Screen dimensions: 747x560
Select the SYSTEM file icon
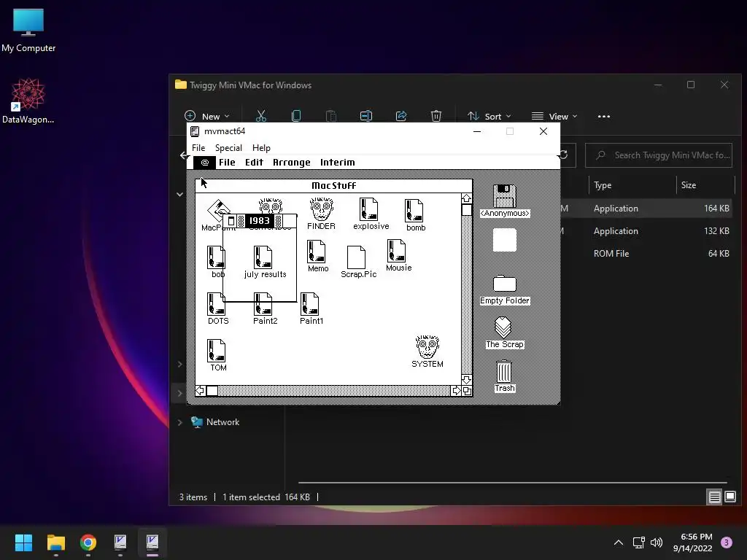(x=427, y=346)
